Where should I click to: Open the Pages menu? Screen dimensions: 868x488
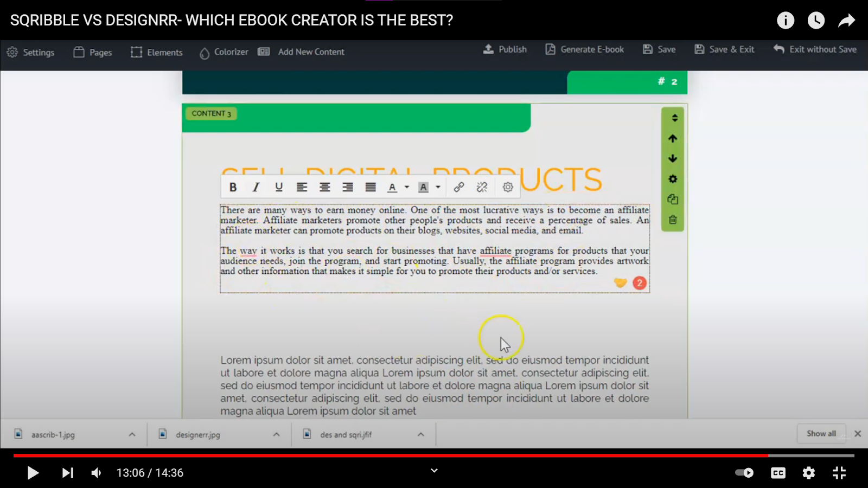click(93, 52)
